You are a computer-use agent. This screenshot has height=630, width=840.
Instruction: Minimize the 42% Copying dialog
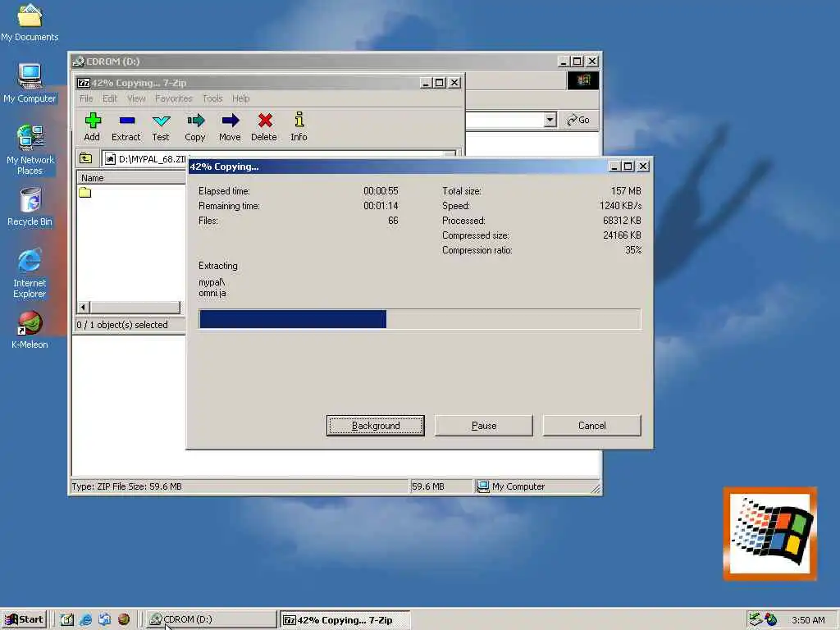tap(614, 167)
